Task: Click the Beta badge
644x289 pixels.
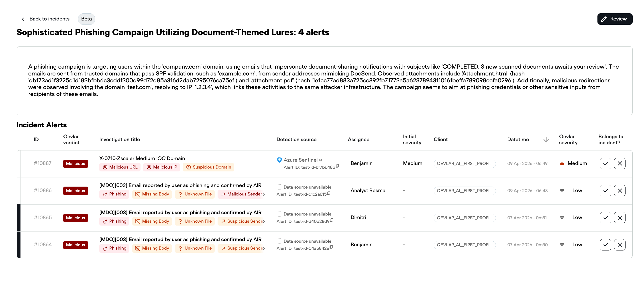Action: (x=86, y=19)
